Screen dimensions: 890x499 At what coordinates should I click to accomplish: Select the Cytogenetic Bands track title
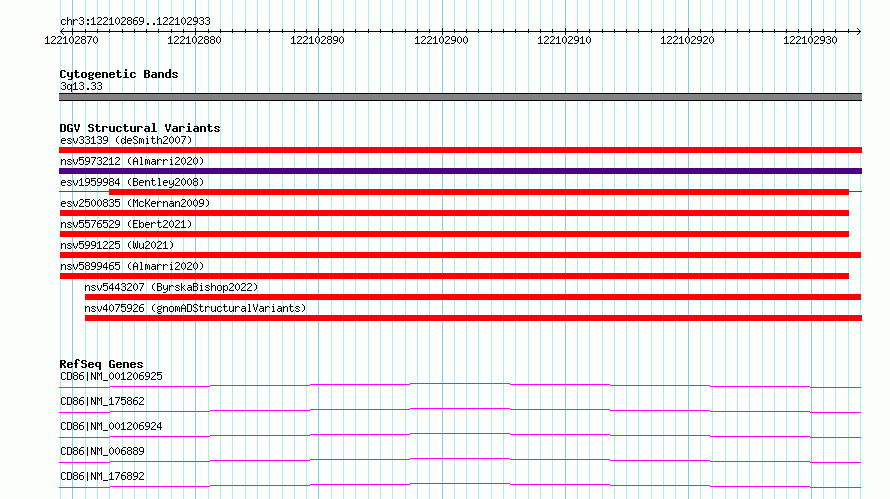(x=119, y=74)
